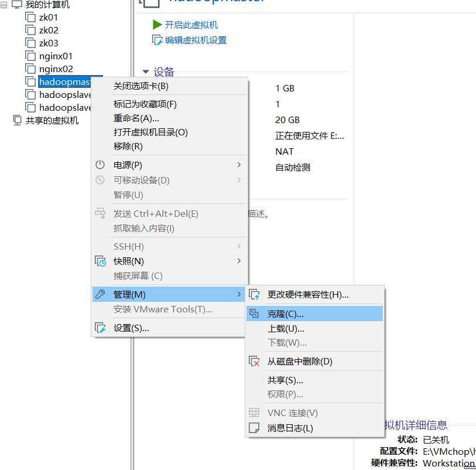Click the NAT network adapter value
Screen dimensions: 476x470
pos(285,151)
